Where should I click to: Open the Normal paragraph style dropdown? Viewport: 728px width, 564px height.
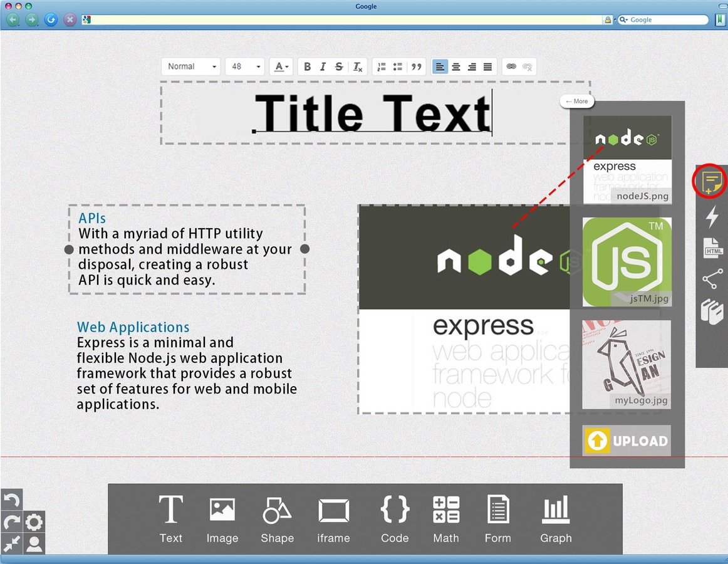(192, 66)
